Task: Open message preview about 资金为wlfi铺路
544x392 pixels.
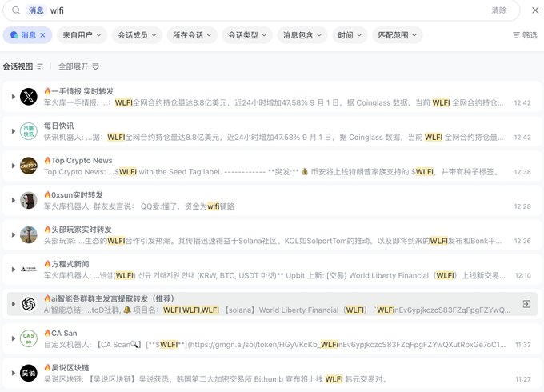Action: coord(139,206)
